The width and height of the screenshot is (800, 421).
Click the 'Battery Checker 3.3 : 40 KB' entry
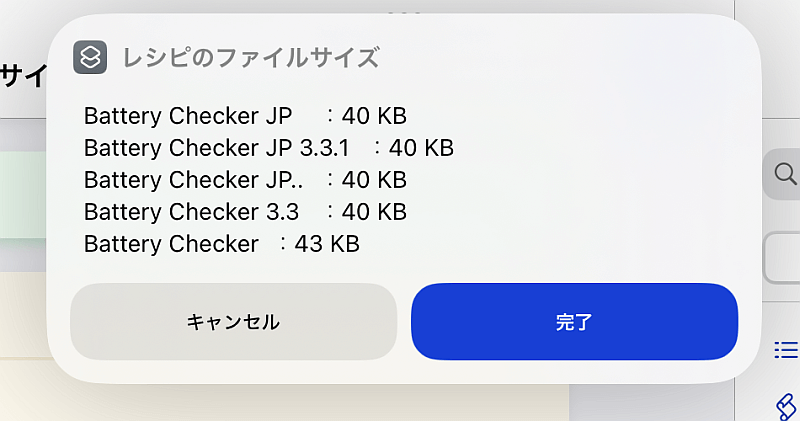point(245,212)
